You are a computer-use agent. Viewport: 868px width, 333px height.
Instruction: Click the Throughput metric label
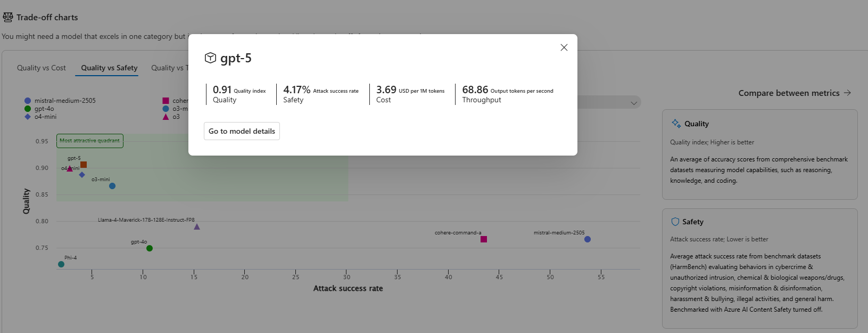pyautogui.click(x=482, y=100)
